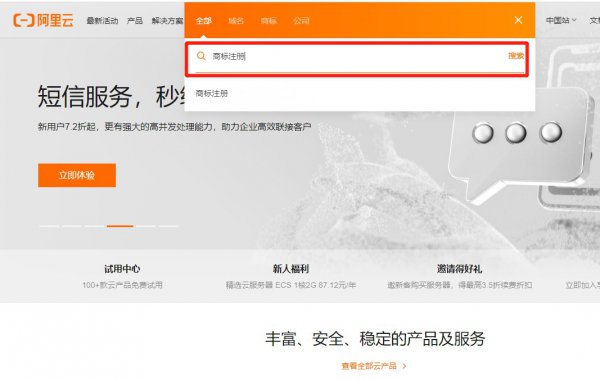Select the 公司 search tab
The image size is (600, 380).
(301, 21)
